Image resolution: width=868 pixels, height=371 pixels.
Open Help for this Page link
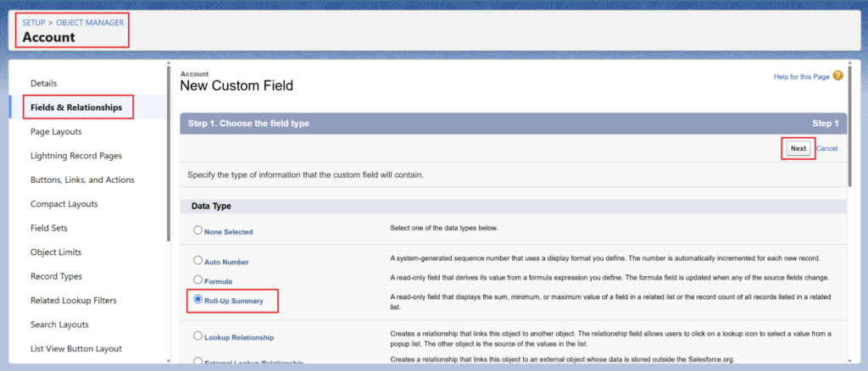801,77
